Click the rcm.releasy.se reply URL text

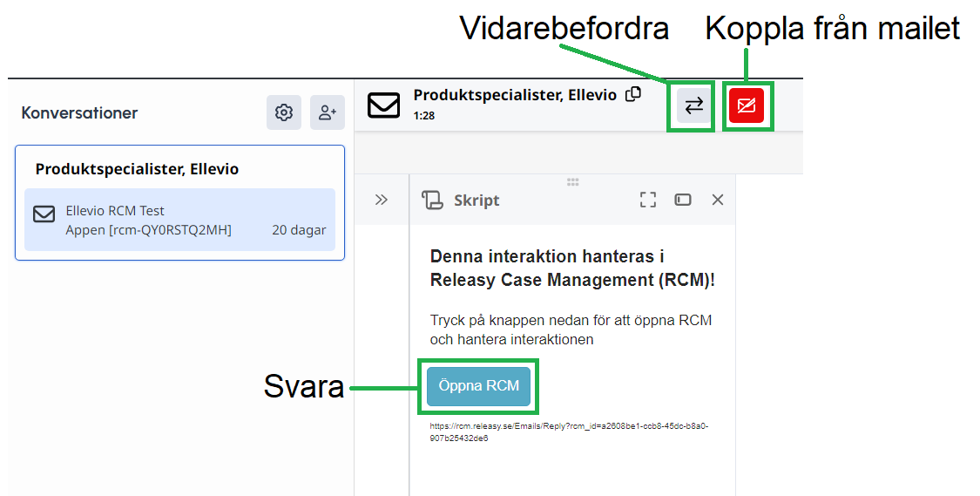[569, 431]
